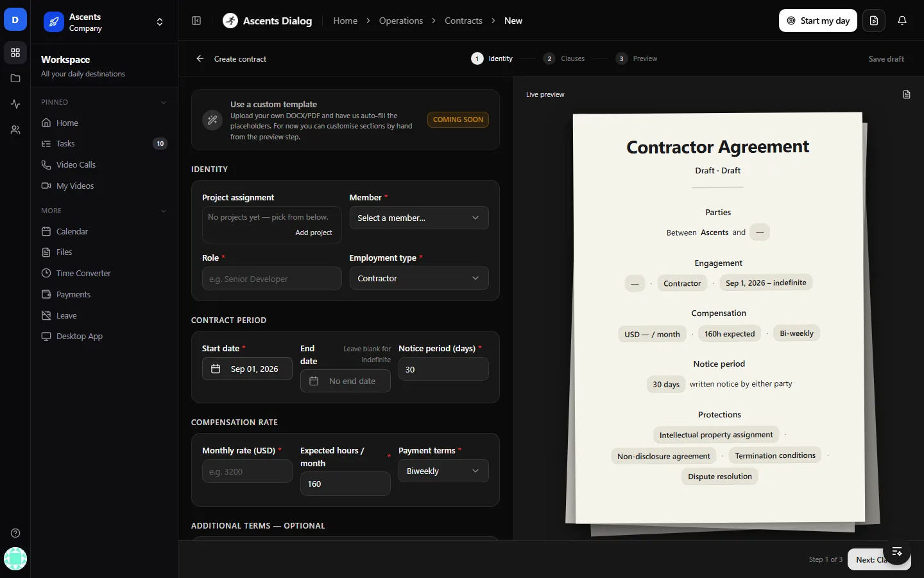Image resolution: width=924 pixels, height=578 pixels.
Task: Select the Preview step
Action: (637, 58)
